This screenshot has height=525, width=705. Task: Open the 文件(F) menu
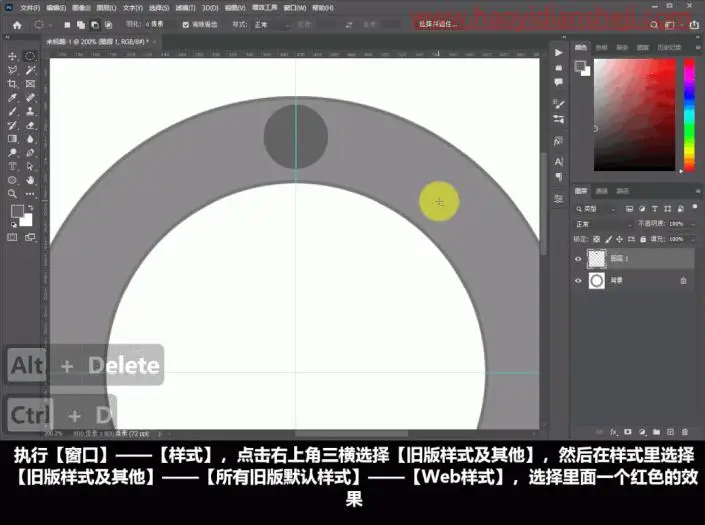coord(30,8)
